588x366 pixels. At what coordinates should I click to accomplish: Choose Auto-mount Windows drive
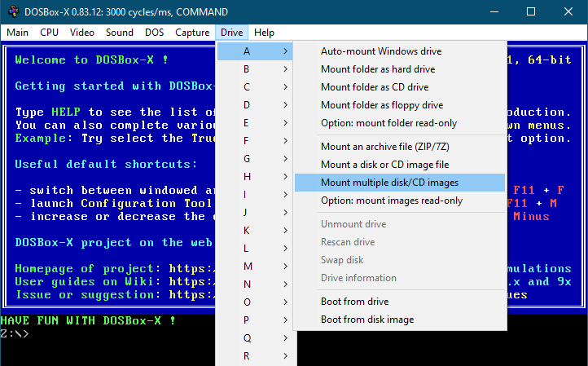(x=400, y=51)
